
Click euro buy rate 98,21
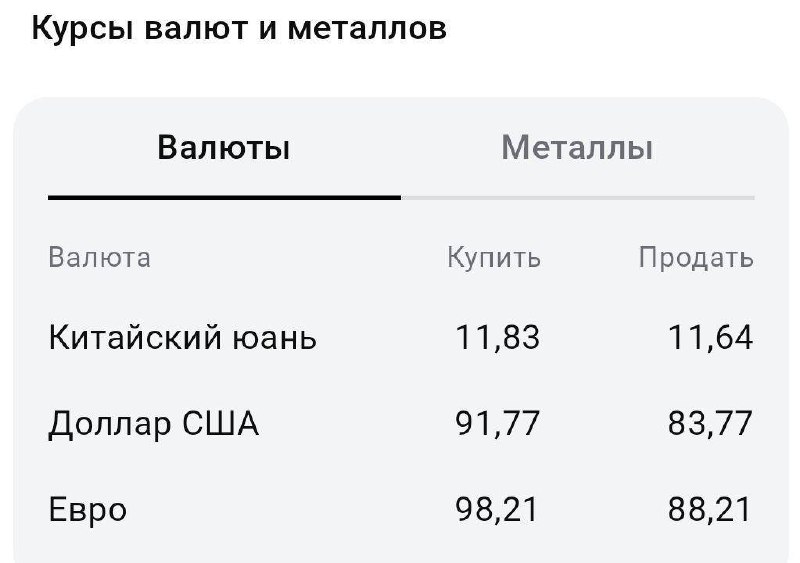pyautogui.click(x=498, y=510)
